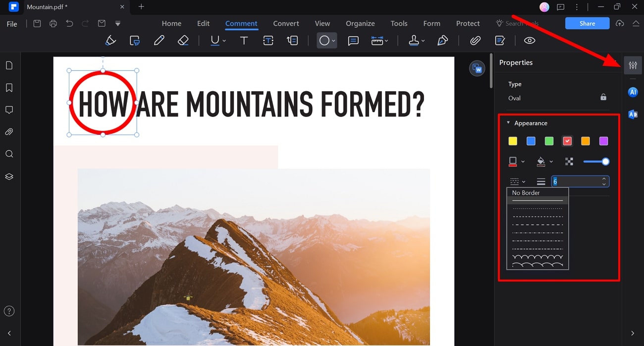Select the pencil drawing tool
644x346 pixels.
(x=159, y=41)
